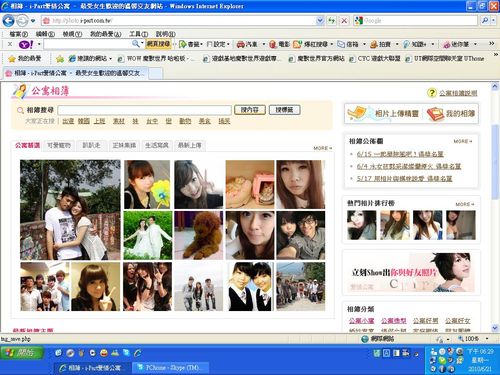Image resolution: width=500 pixels, height=375 pixels.
Task: Click the Favorites star icon
Action: [x=12, y=59]
